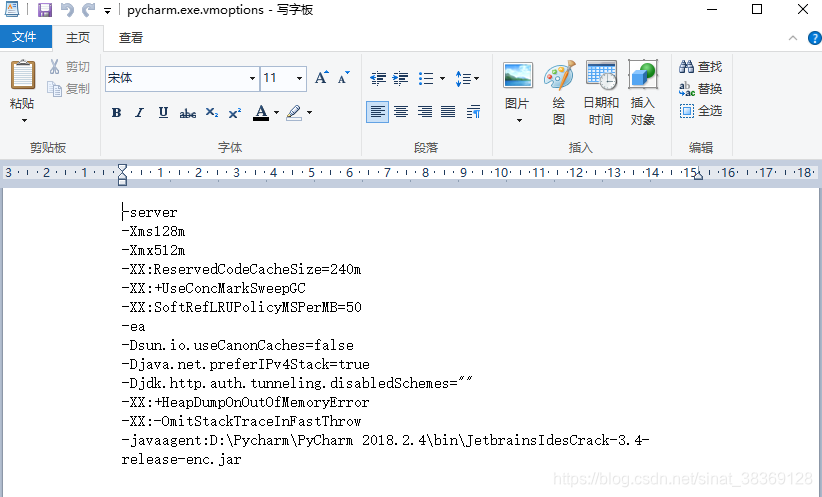Toggle superscript formatting

coord(235,112)
